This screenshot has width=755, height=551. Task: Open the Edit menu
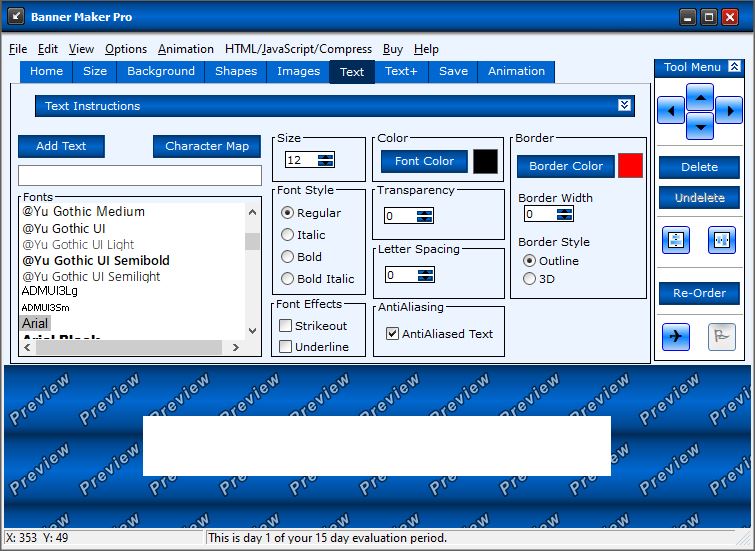[x=48, y=49]
